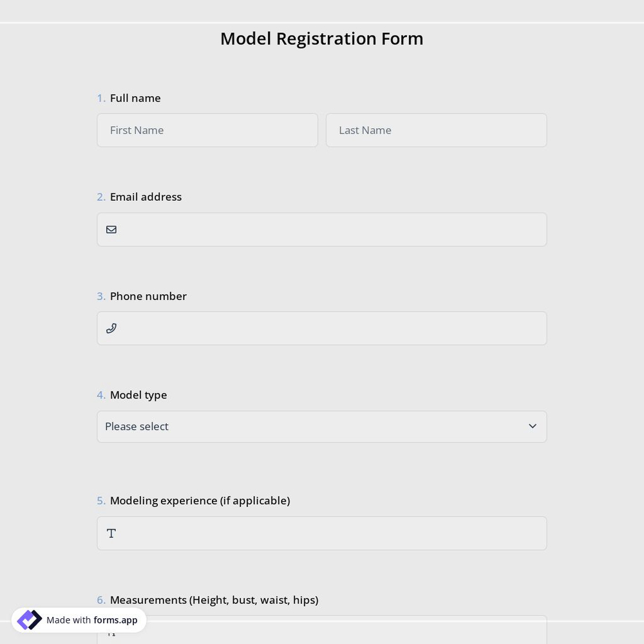This screenshot has width=644, height=644.
Task: Click the forms.app logo icon
Action: click(29, 620)
